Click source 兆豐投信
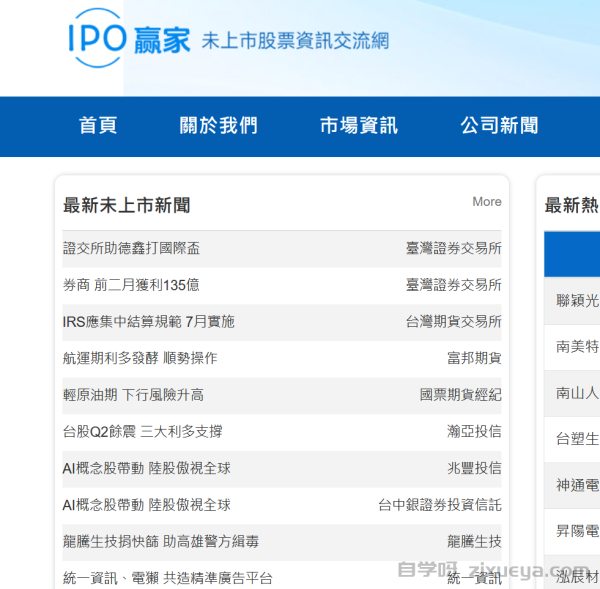Image resolution: width=600 pixels, height=589 pixels. click(474, 469)
